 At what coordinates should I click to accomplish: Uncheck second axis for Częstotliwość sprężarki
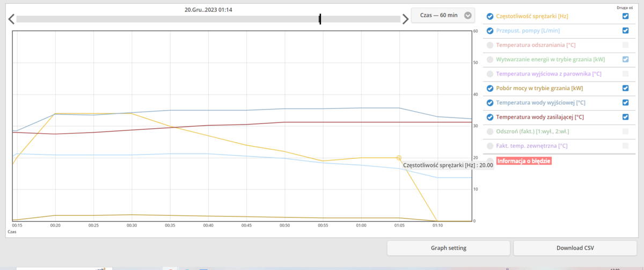point(625,16)
